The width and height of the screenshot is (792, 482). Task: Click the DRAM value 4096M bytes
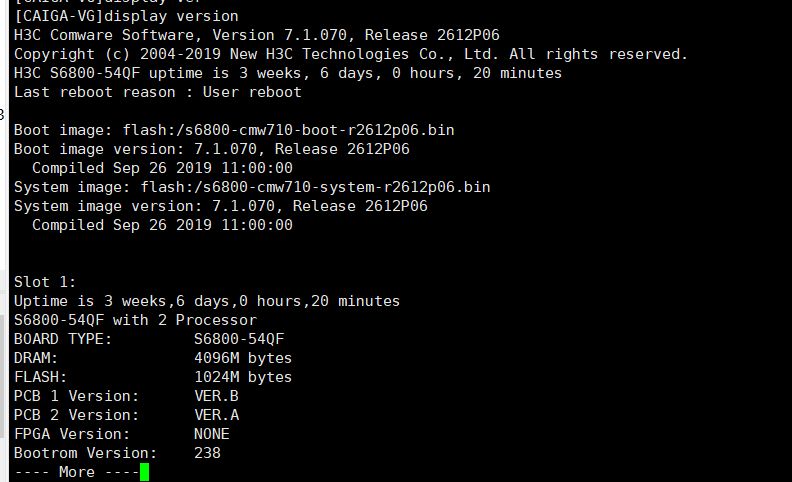coord(243,358)
